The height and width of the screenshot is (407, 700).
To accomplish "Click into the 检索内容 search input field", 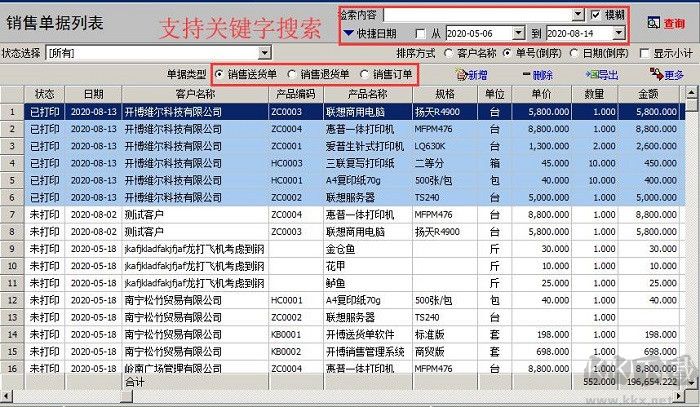I will coord(478,15).
